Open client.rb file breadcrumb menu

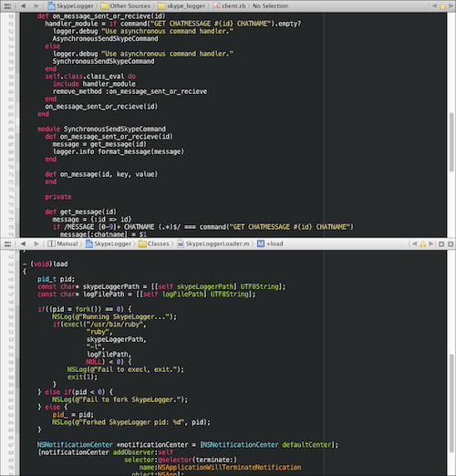pos(230,6)
